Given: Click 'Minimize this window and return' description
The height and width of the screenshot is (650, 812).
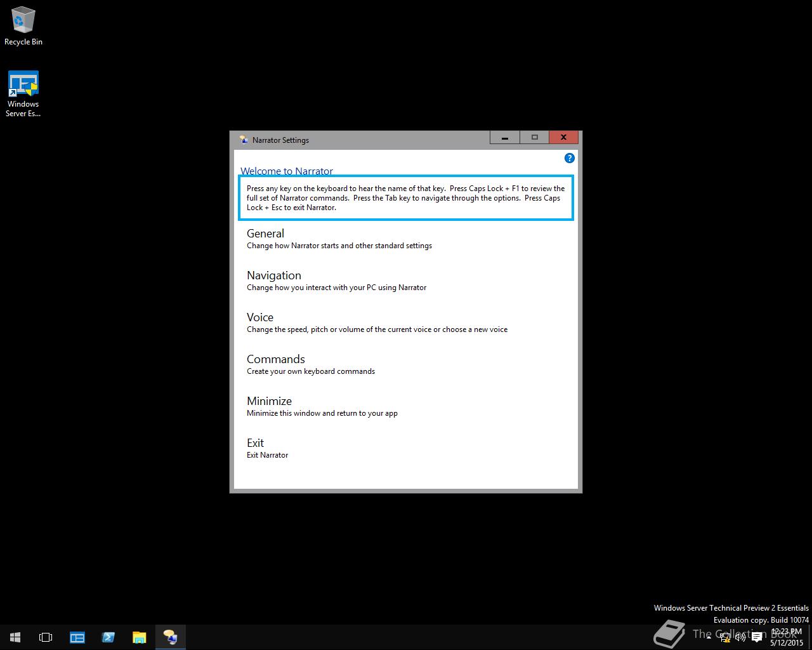Looking at the screenshot, I should pos(322,413).
